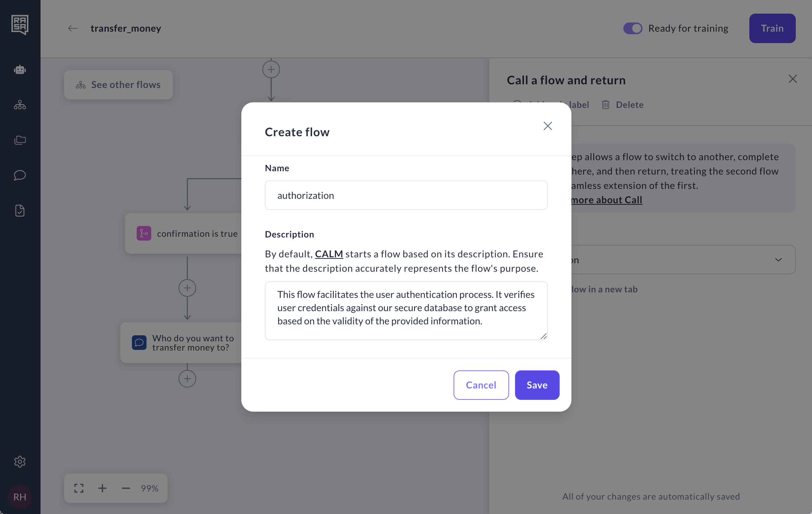Viewport: 812px width, 514px height.
Task: Click the RH user avatar
Action: pyautogui.click(x=20, y=497)
